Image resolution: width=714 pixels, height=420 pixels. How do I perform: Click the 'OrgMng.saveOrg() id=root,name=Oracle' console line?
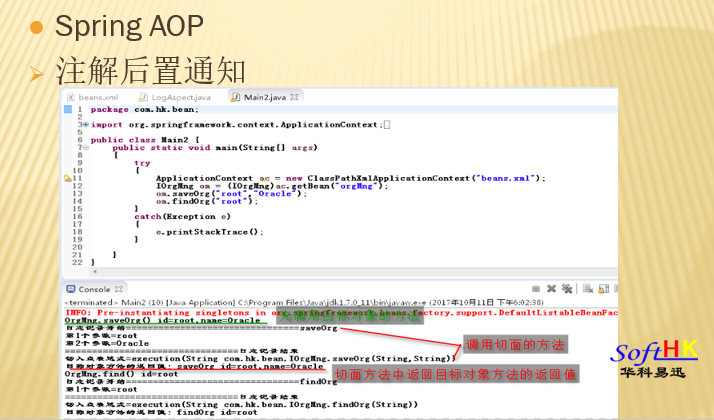[x=163, y=320]
